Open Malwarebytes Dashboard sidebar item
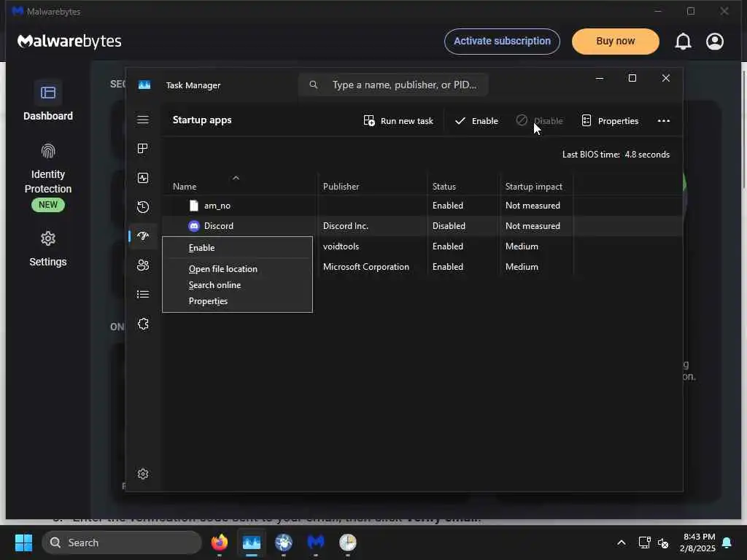The width and height of the screenshot is (747, 560). point(48,101)
